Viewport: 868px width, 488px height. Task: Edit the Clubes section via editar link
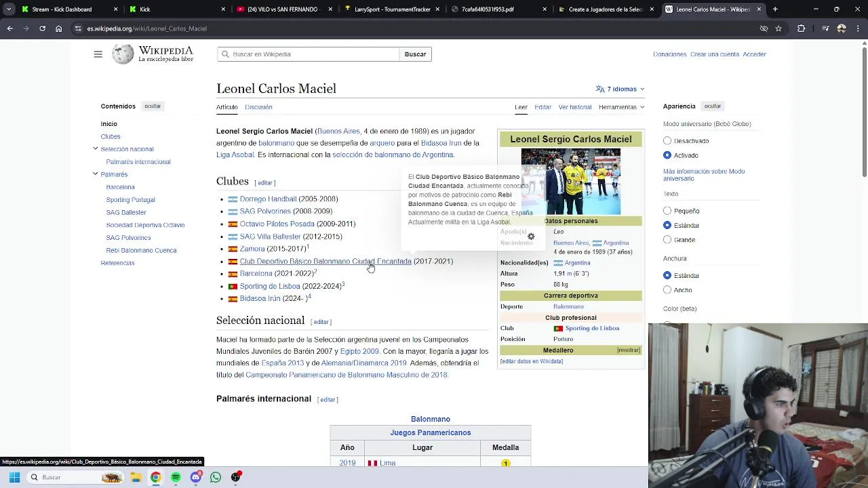tap(265, 183)
